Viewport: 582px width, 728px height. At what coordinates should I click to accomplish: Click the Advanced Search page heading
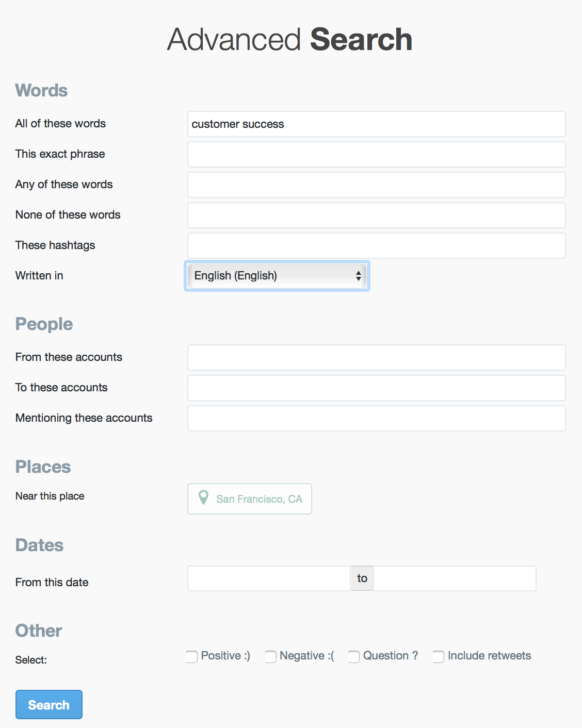(290, 40)
